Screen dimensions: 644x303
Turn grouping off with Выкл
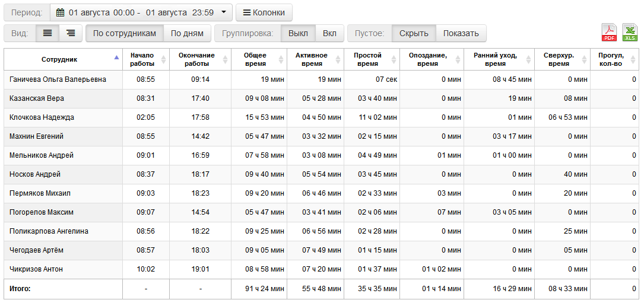click(x=298, y=33)
